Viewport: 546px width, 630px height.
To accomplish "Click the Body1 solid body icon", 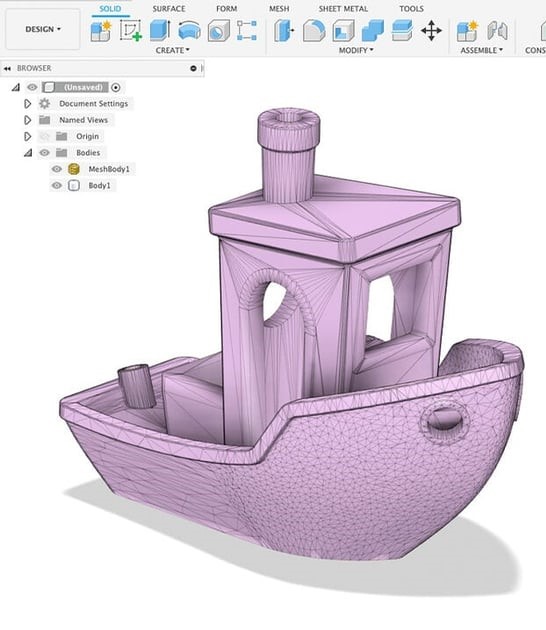I will [74, 186].
